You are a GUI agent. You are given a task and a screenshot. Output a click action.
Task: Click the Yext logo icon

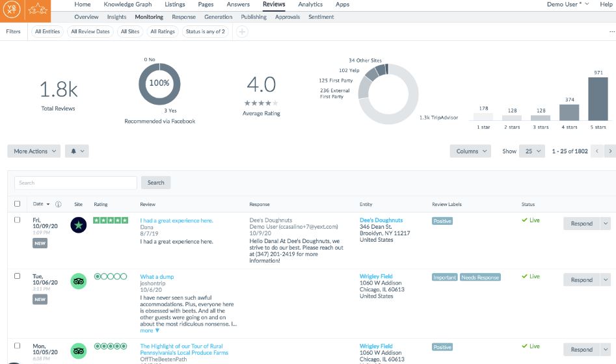pos(12,9)
